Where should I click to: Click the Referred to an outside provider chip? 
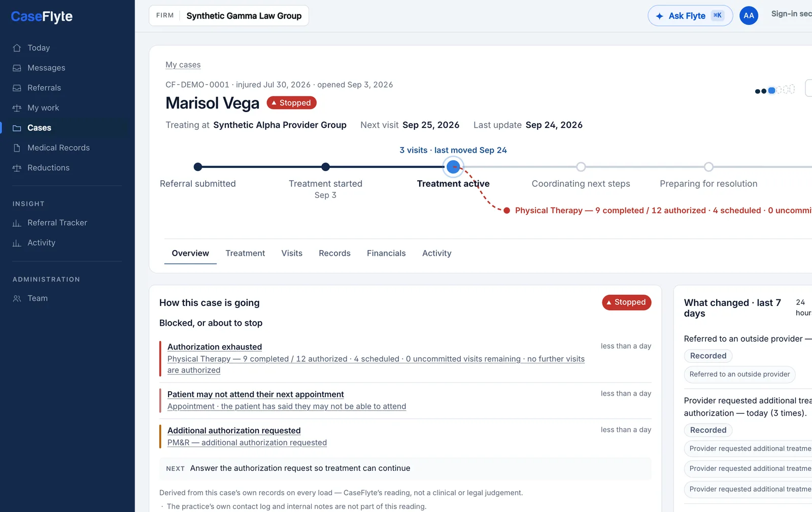tap(739, 374)
